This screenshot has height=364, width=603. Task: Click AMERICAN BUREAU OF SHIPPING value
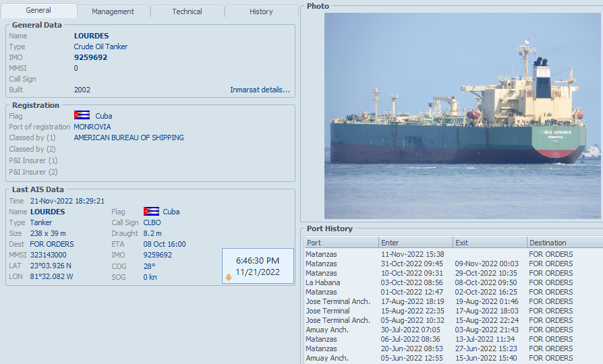click(x=129, y=138)
